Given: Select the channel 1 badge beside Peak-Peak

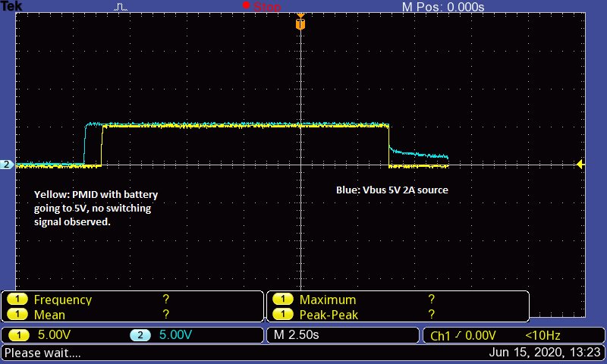Looking at the screenshot, I should pos(283,315).
